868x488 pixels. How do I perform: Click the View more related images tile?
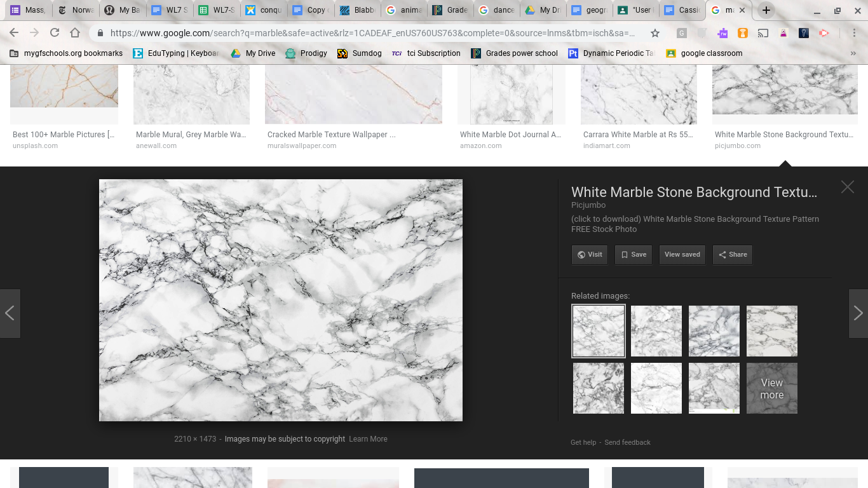tap(772, 388)
